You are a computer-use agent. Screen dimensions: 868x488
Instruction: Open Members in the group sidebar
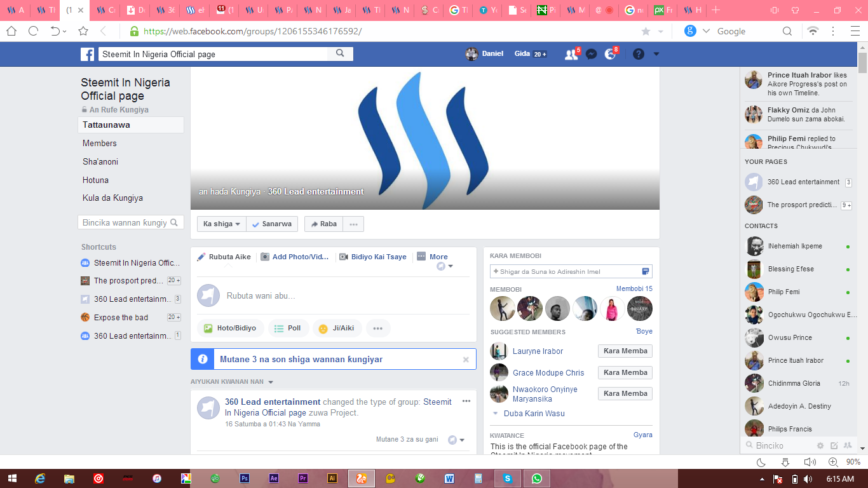(100, 143)
